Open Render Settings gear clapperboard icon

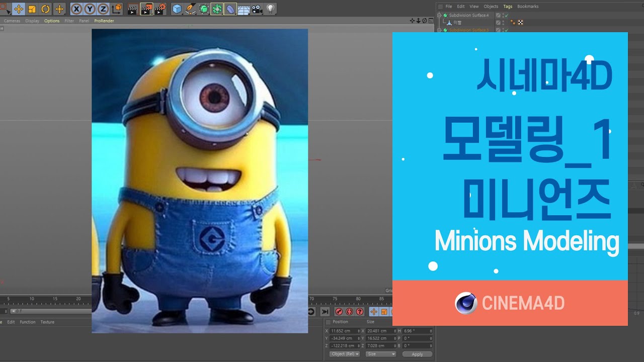click(161, 9)
